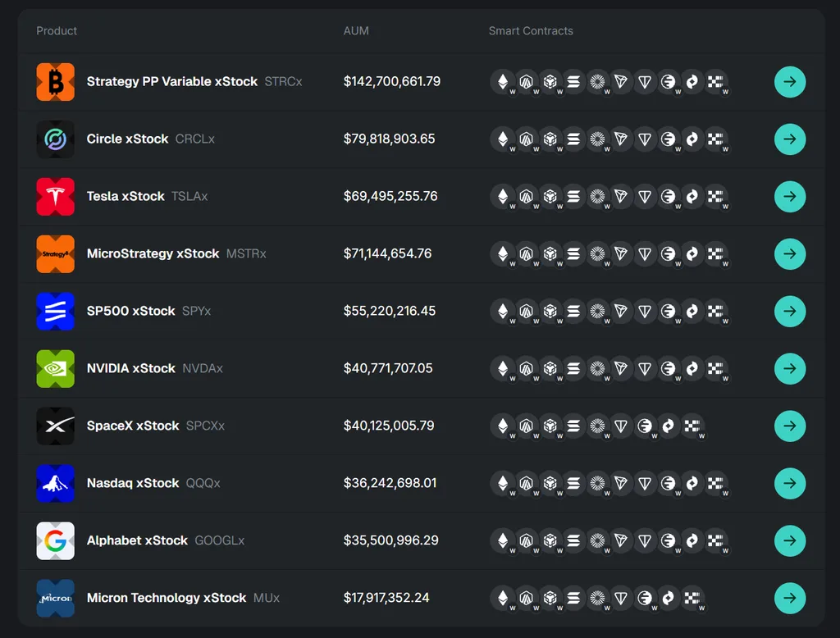Click the Micron logo thumbnail

point(55,598)
